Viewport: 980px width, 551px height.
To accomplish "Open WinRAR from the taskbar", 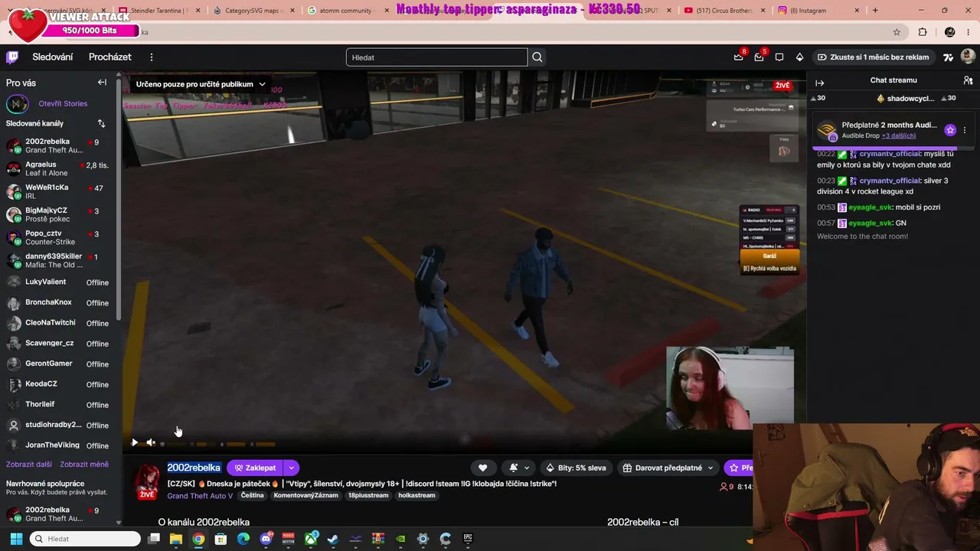I will (x=378, y=539).
